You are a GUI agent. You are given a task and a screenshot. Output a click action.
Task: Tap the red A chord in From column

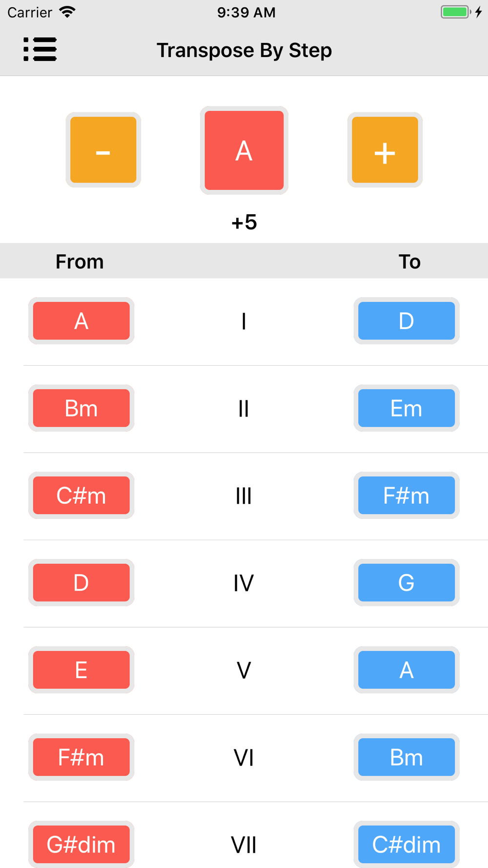pyautogui.click(x=81, y=321)
